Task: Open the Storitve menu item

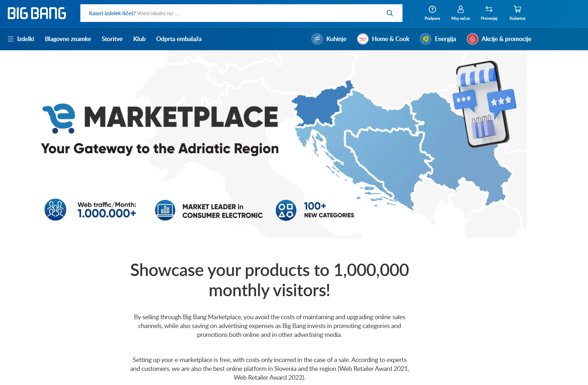Action: (x=112, y=39)
